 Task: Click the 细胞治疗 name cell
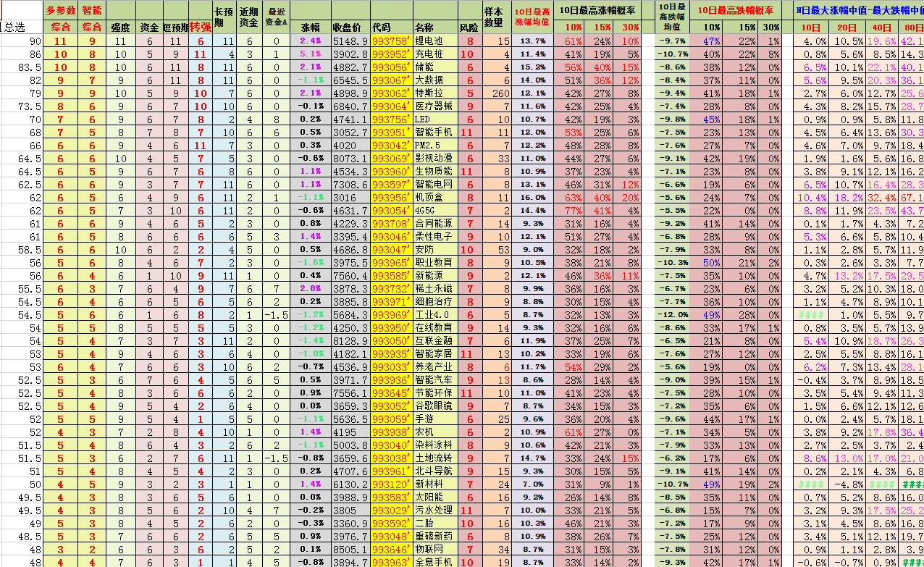pyautogui.click(x=436, y=302)
